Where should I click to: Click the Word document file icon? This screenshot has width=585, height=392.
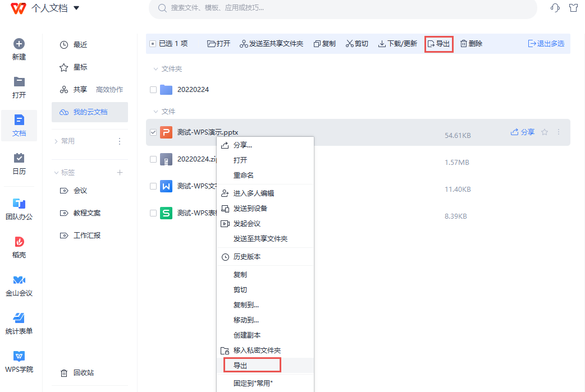click(x=166, y=186)
